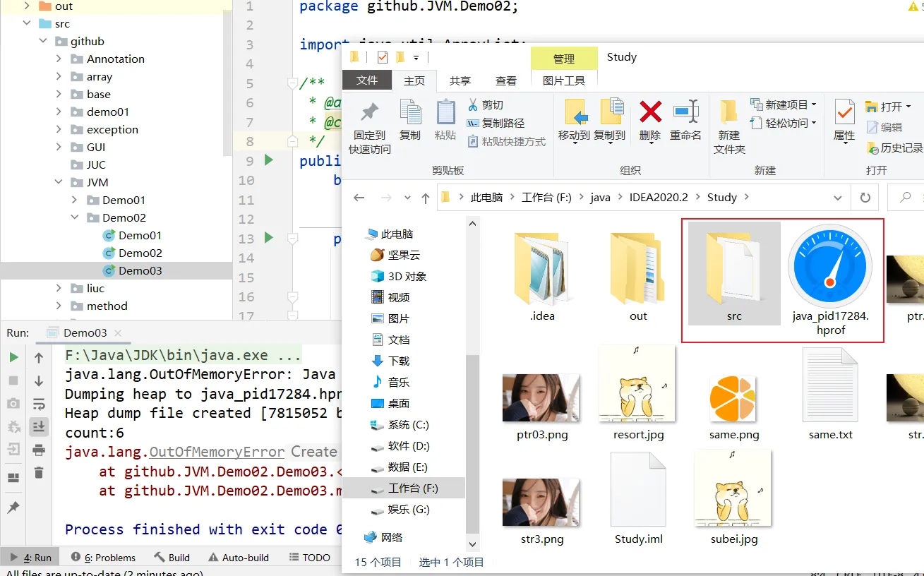Rerun Demo03 with green run arrow
The height and width of the screenshot is (576, 924).
pos(13,358)
